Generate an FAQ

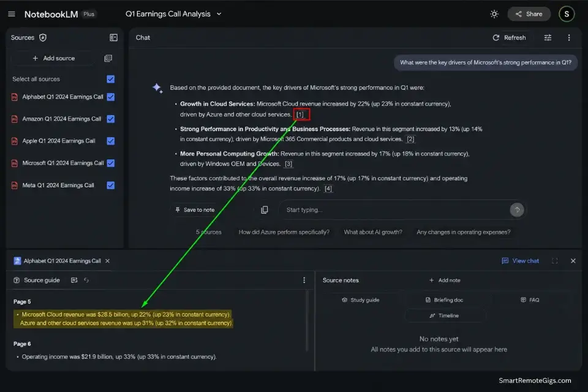pyautogui.click(x=530, y=300)
